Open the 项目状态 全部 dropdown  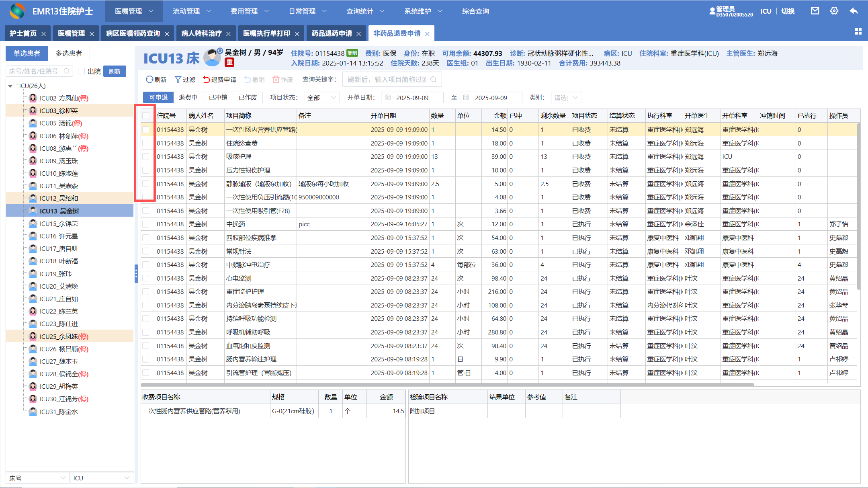tap(321, 98)
